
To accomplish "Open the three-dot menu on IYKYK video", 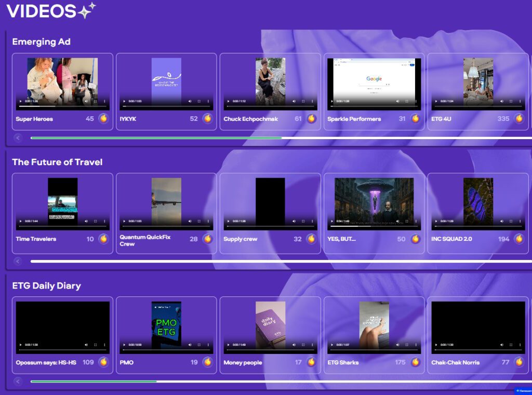I will [x=209, y=101].
